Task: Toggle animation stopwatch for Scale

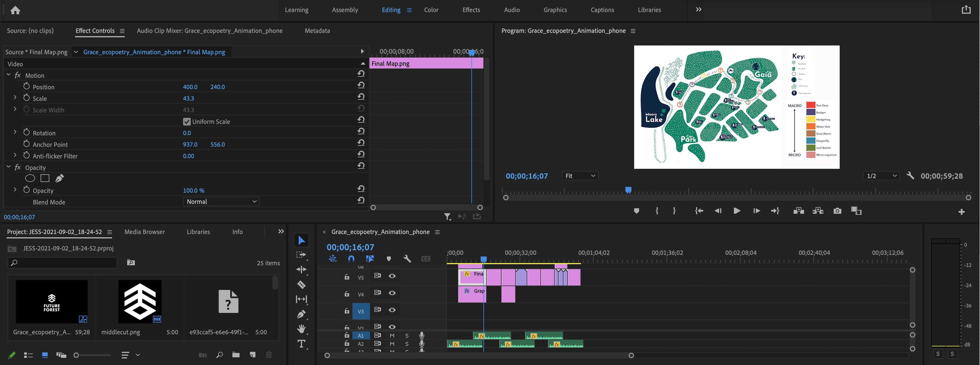Action: [26, 98]
